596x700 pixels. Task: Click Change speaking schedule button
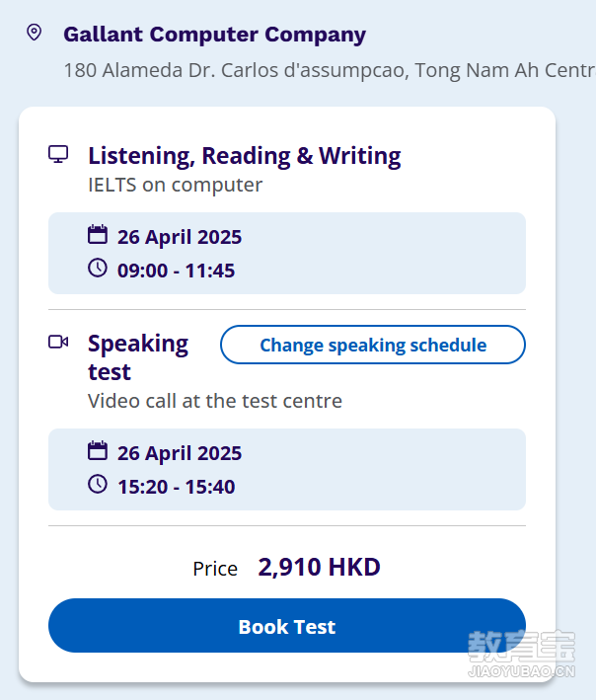pos(373,345)
